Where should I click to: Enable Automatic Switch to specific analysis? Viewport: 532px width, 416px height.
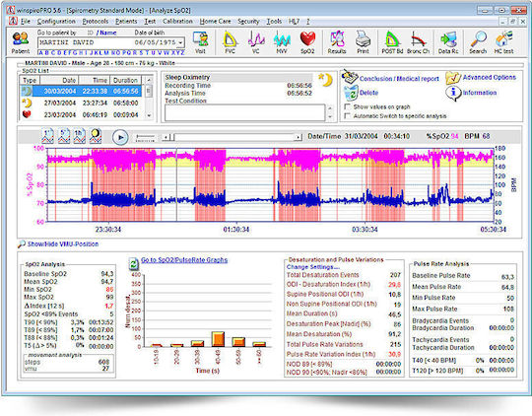(x=347, y=116)
